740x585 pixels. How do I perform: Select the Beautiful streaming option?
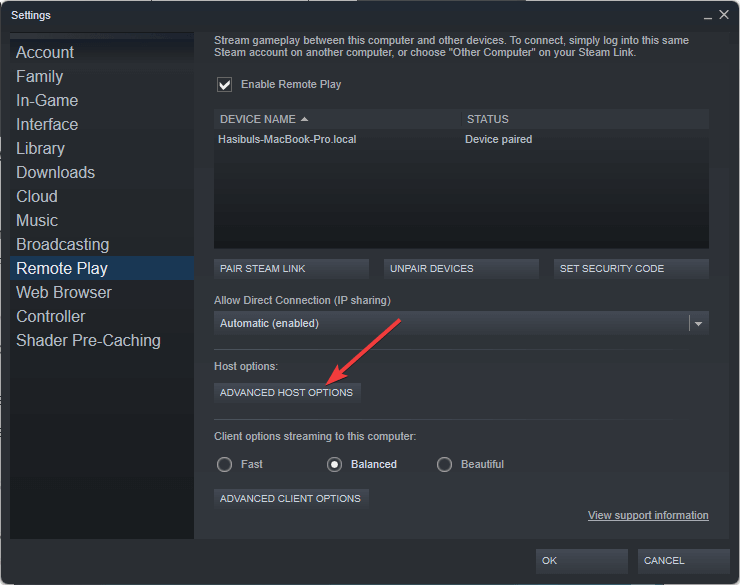[x=445, y=465]
